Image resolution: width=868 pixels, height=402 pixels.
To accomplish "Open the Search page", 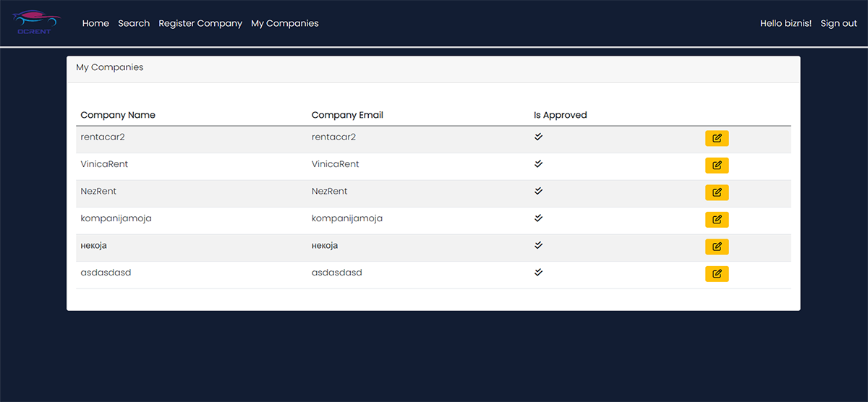I will tap(134, 23).
